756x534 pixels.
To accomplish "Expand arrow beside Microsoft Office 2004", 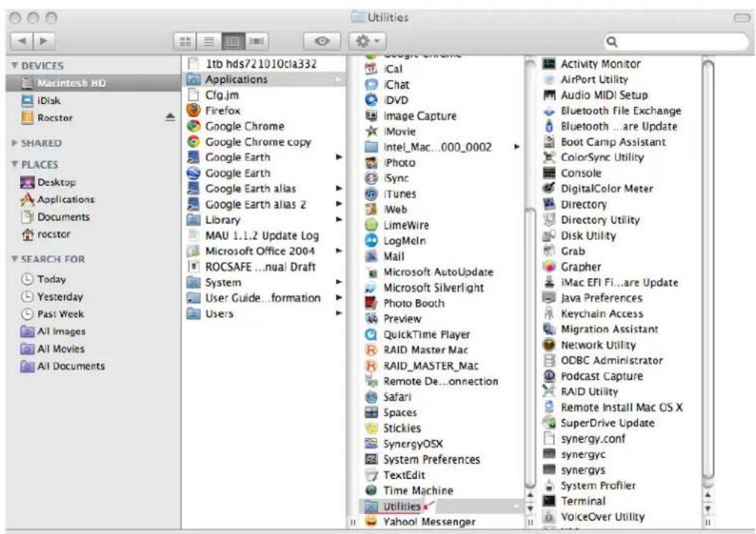I will click(x=339, y=251).
